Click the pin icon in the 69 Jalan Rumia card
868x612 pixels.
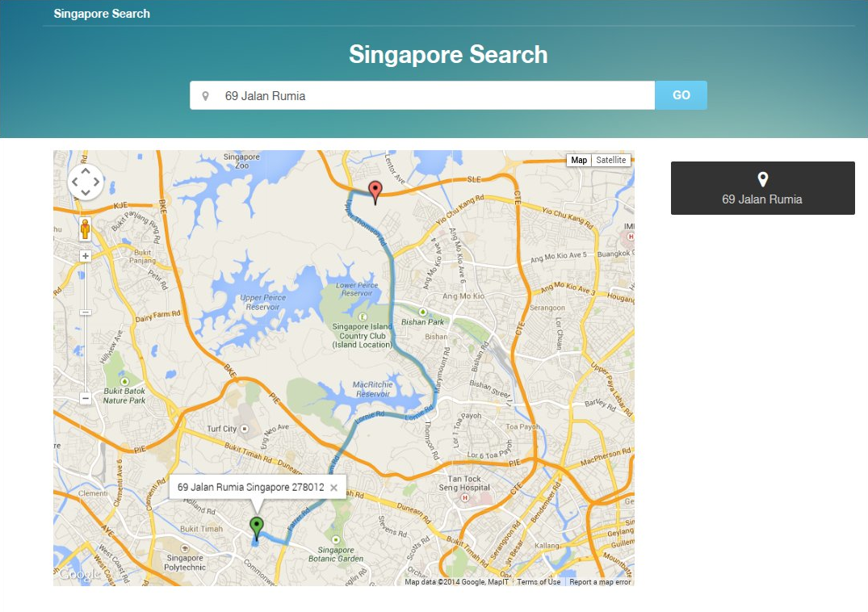pyautogui.click(x=762, y=179)
